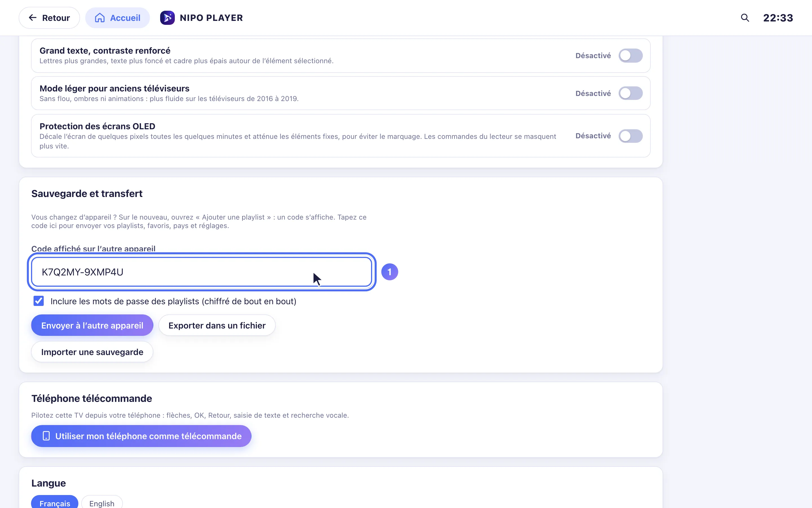
Task: Uncheck Inclure les mots de passe checkbox
Action: pyautogui.click(x=39, y=301)
